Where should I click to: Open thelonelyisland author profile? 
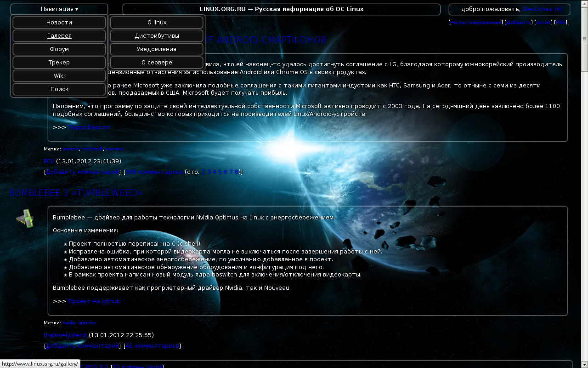click(x=65, y=335)
